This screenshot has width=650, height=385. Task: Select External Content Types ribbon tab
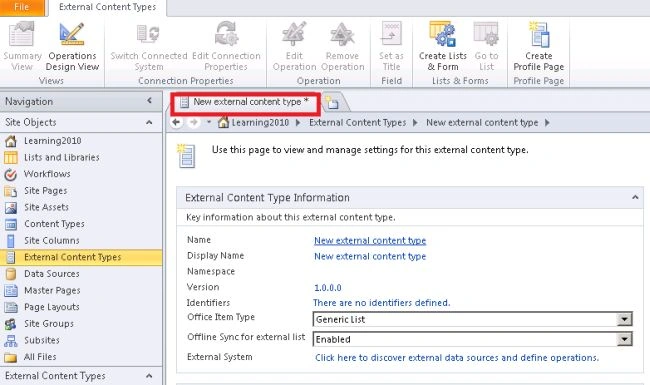pos(107,7)
